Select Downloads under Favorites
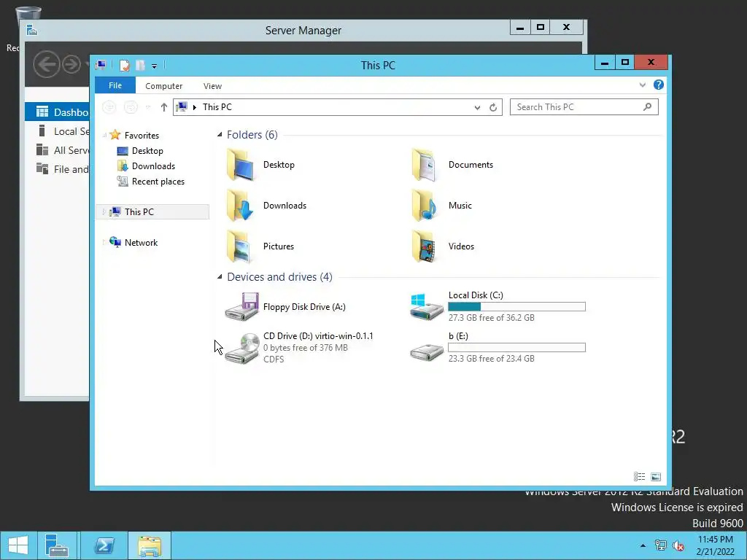 146,166
